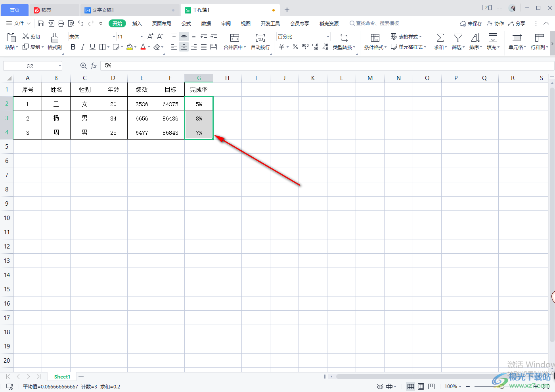Apply thousands separator style icon
Image resolution: width=555 pixels, height=392 pixels.
(305, 47)
